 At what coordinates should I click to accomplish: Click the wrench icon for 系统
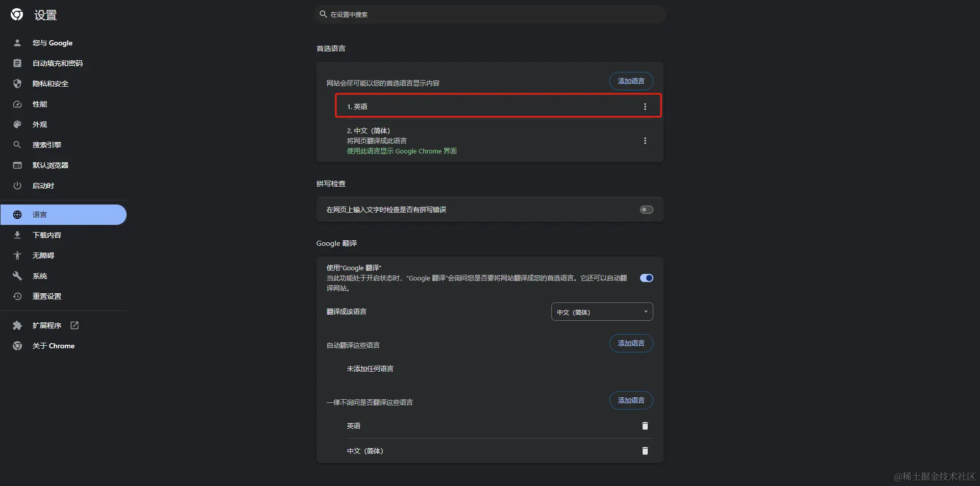click(x=17, y=276)
